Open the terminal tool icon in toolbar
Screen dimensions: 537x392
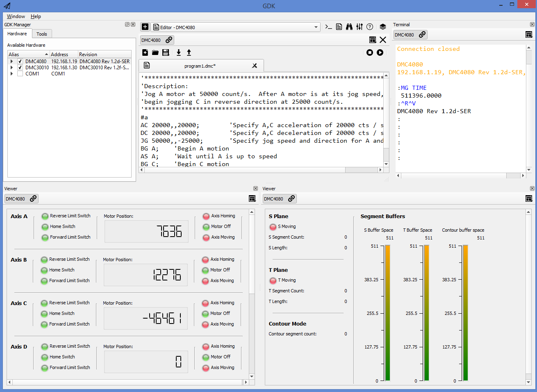pyautogui.click(x=328, y=27)
